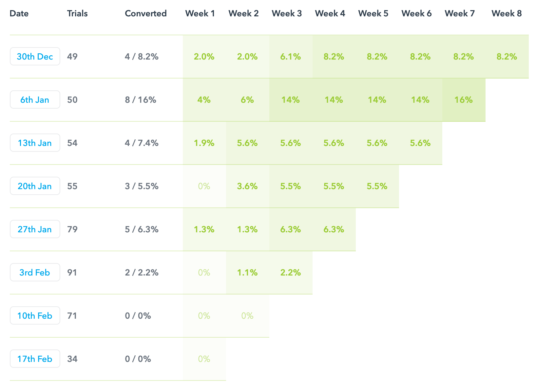Click 13th Jan Week 1 1.9% cell

click(204, 143)
